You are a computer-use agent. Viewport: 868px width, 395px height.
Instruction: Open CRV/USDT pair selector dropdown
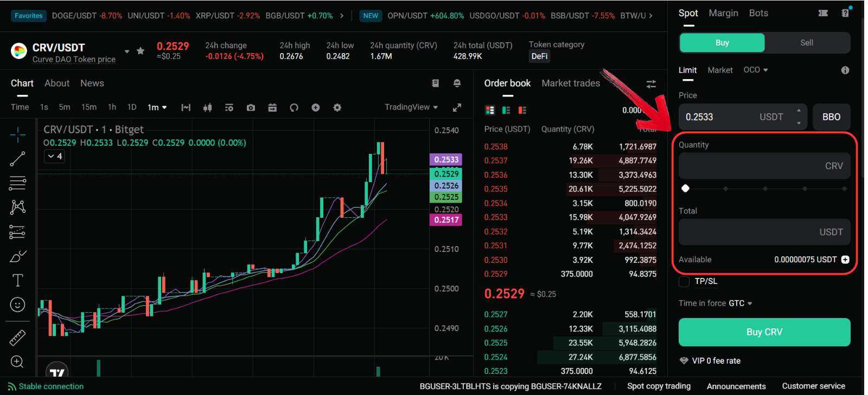[127, 51]
